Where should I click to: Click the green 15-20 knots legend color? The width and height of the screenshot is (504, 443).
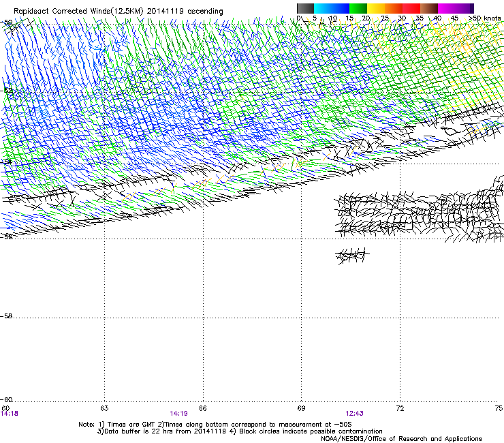358,8
